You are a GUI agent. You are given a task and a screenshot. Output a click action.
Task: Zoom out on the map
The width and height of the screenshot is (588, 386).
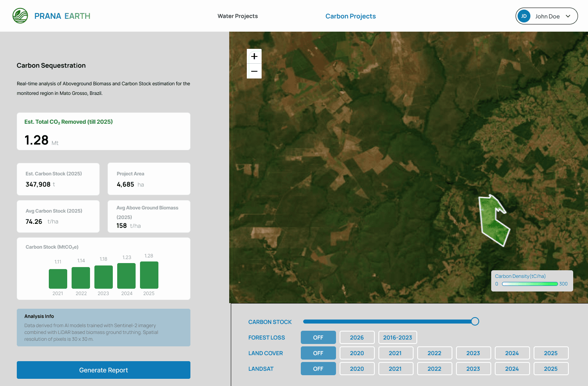click(254, 71)
